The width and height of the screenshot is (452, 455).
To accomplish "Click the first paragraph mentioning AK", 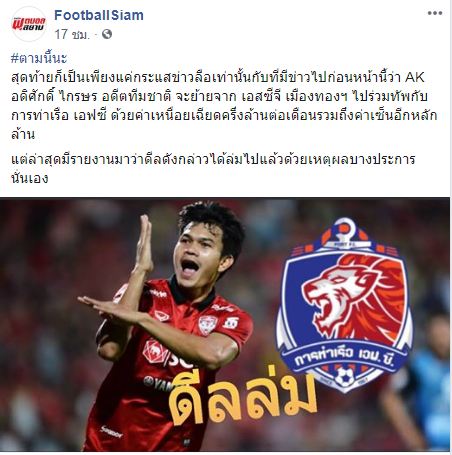I will [x=224, y=106].
